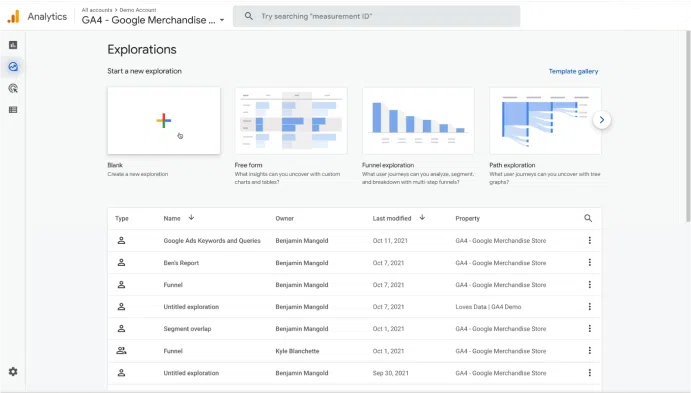
Task: Open Ben's Report exploration
Action: click(x=181, y=263)
